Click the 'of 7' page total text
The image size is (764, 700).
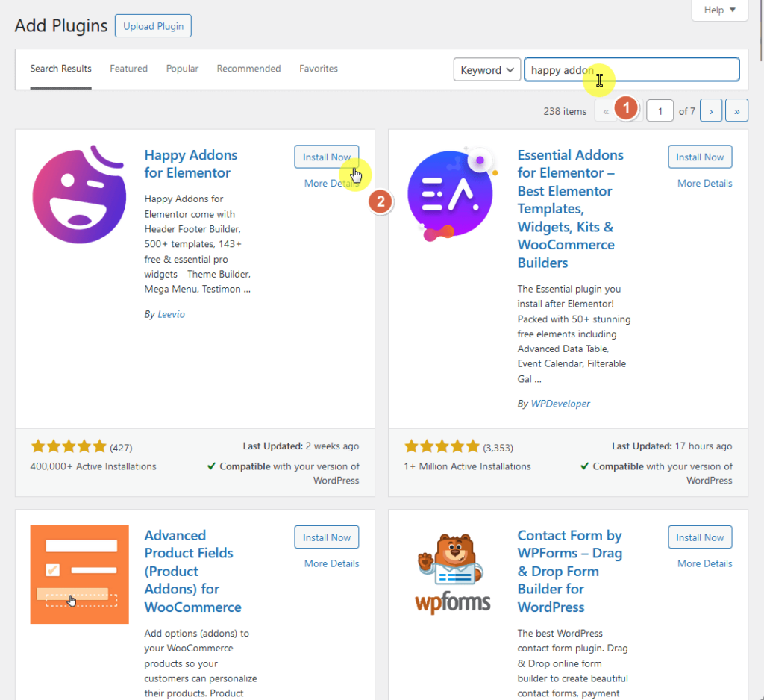[x=686, y=111]
